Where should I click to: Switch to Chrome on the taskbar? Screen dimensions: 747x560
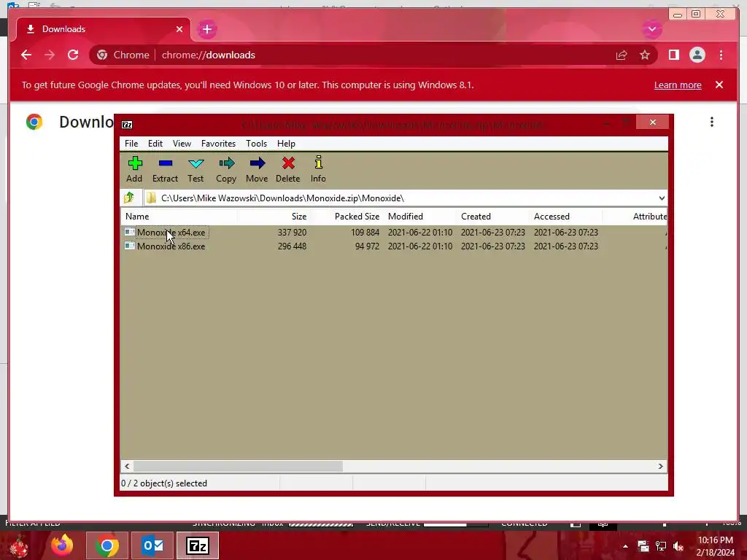107,545
